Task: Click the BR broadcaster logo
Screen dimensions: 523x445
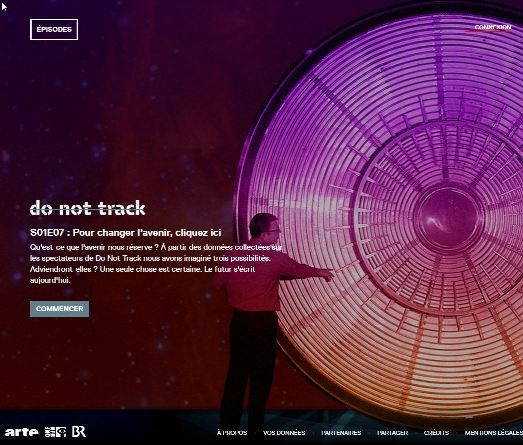Action: (79, 432)
